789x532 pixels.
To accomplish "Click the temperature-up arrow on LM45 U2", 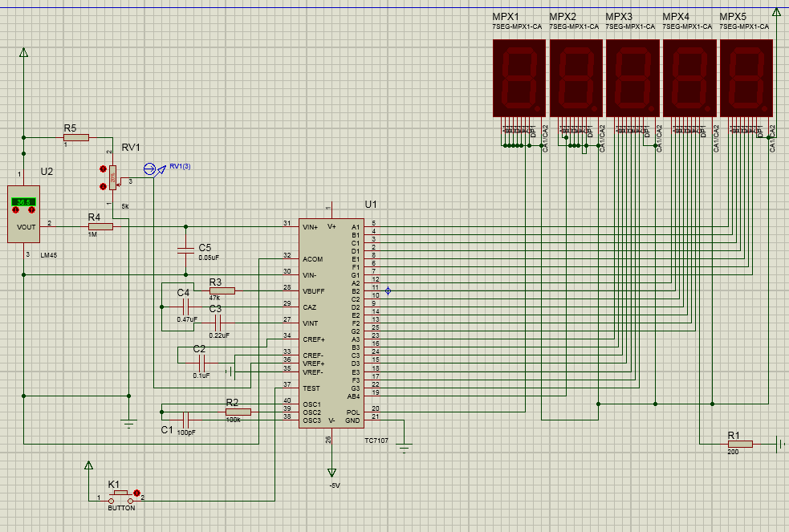I will click(31, 209).
